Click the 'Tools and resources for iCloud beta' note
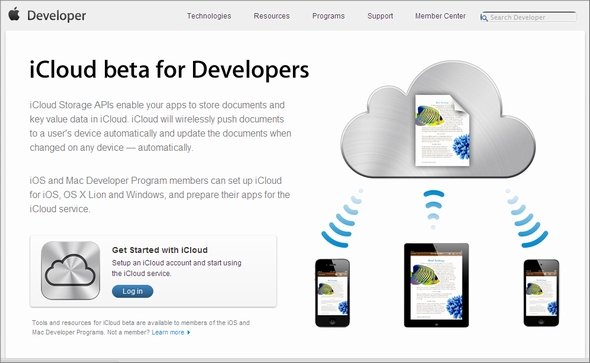This screenshot has height=363, width=590. click(141, 328)
